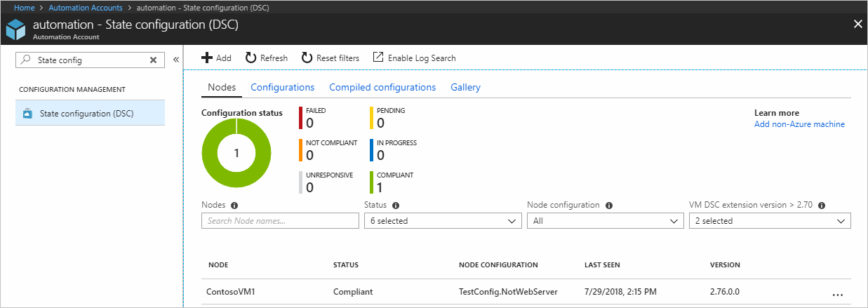Click info icon beside VM DSC extension version
Viewport: 868px width, 308px height.
[821, 206]
